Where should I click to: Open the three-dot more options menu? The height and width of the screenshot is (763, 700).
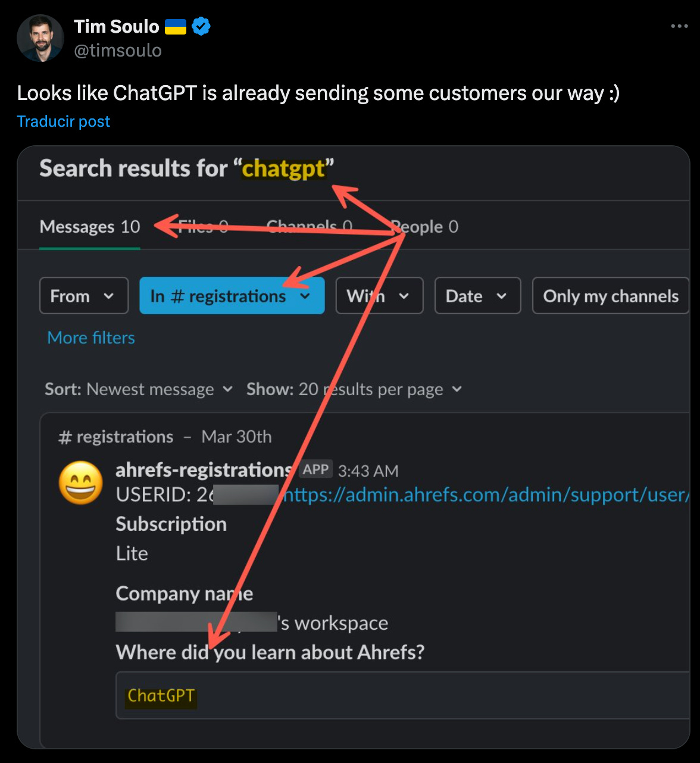click(679, 26)
